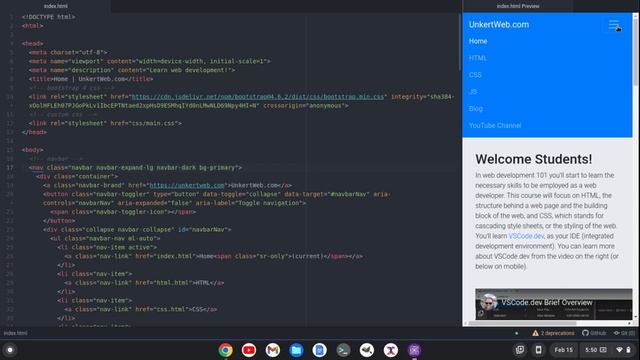Click index.html in the status bar
The image size is (640, 360).
click(16, 333)
